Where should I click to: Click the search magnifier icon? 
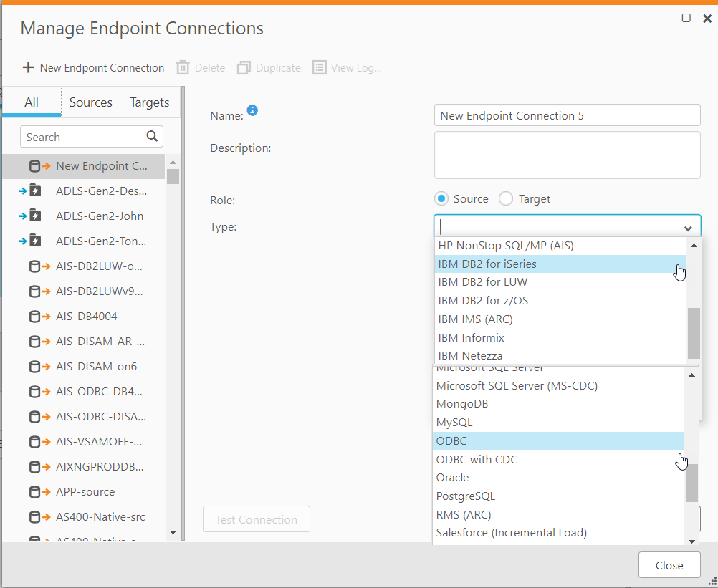tap(150, 136)
